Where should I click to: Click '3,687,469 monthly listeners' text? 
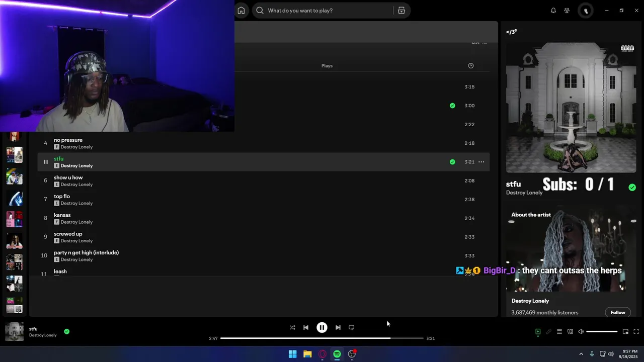[x=545, y=313]
